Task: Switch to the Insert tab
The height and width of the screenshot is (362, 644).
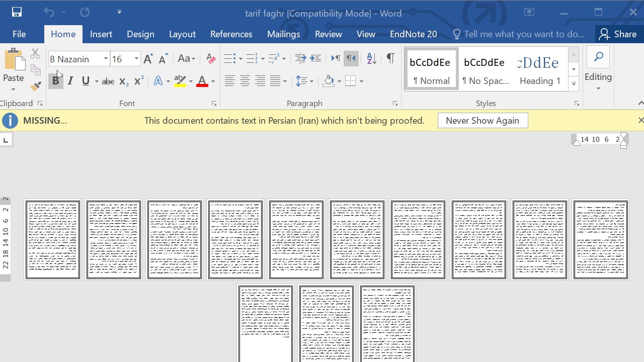Action: tap(101, 34)
